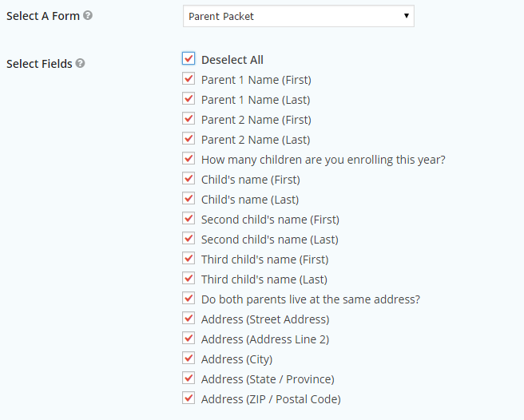Image resolution: width=524 pixels, height=420 pixels.
Task: Uncheck Parent 1 Name (Last) field
Action: tap(189, 98)
